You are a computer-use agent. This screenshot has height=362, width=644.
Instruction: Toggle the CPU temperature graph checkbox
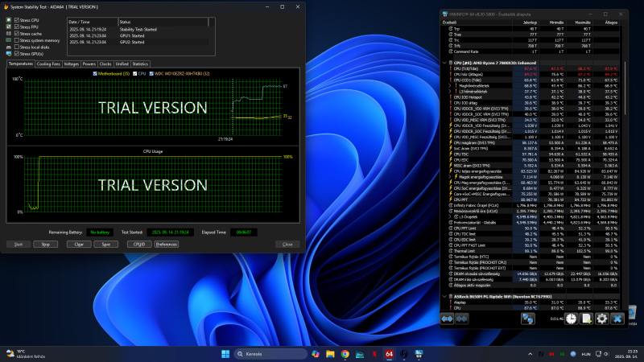[x=135, y=74]
